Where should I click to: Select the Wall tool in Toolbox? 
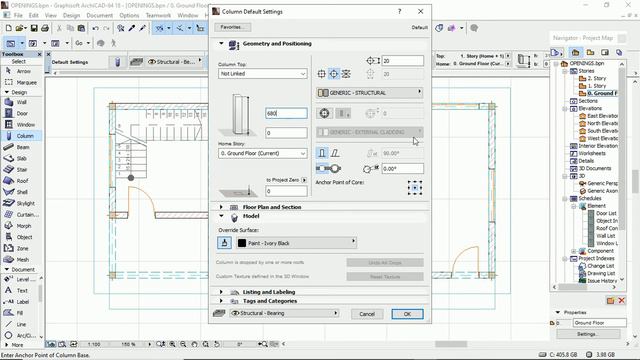[21, 102]
